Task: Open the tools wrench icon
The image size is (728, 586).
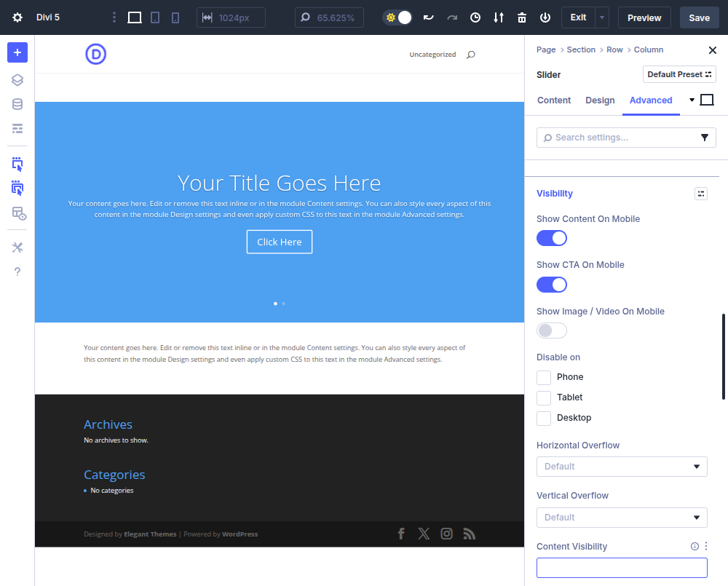Action: click(x=17, y=247)
